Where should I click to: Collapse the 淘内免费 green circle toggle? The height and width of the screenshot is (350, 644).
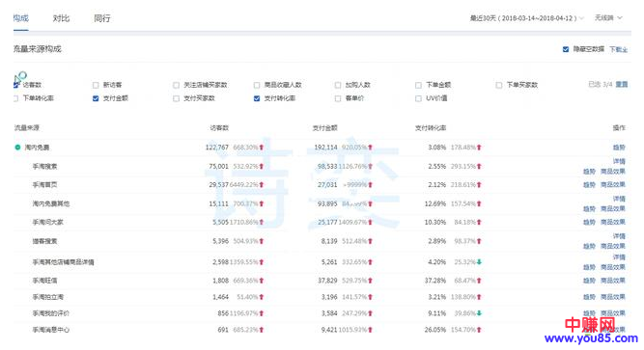point(17,148)
